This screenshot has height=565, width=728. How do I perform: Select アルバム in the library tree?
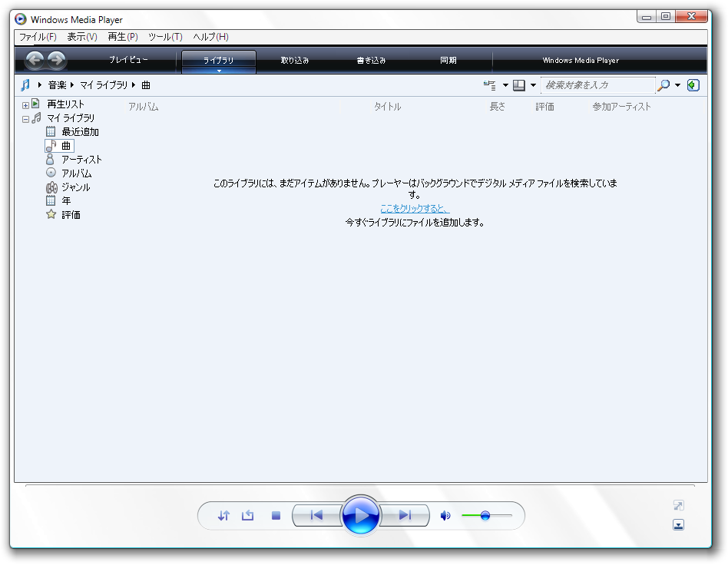pos(77,173)
